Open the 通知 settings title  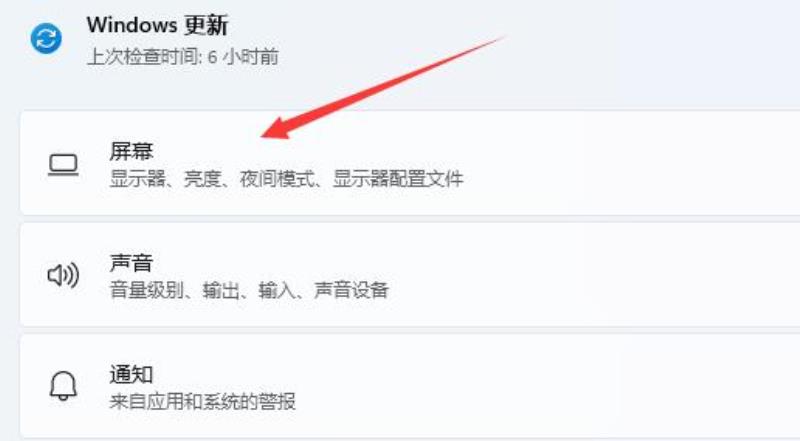(131, 374)
